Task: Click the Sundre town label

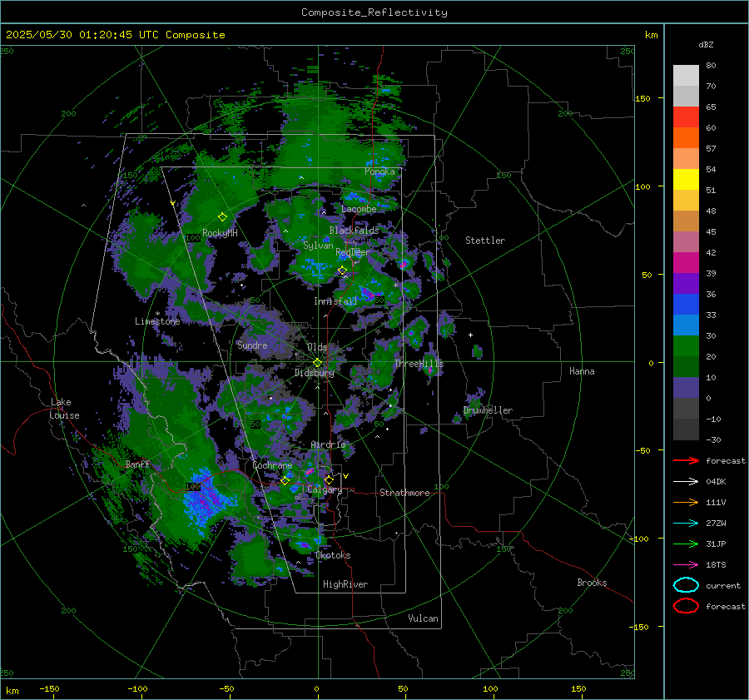Action: click(x=252, y=345)
